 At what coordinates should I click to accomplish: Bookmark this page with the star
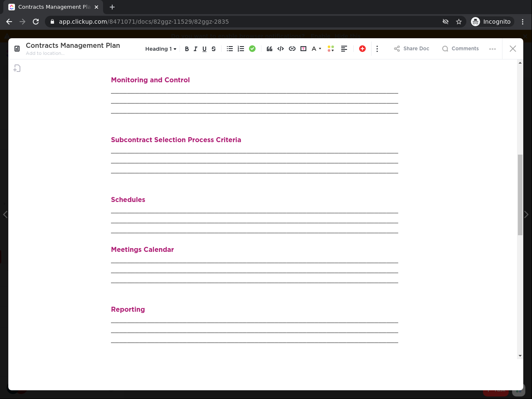click(x=459, y=22)
